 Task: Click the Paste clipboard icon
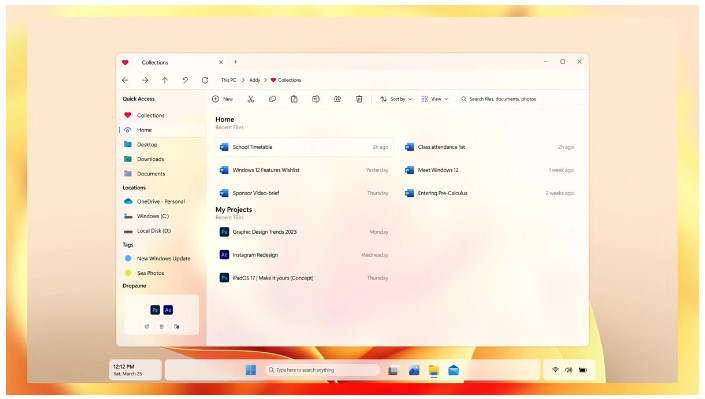pos(294,99)
